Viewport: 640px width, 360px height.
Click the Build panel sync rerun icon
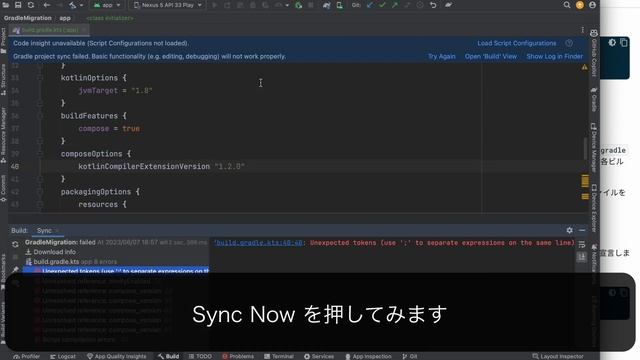(x=15, y=244)
